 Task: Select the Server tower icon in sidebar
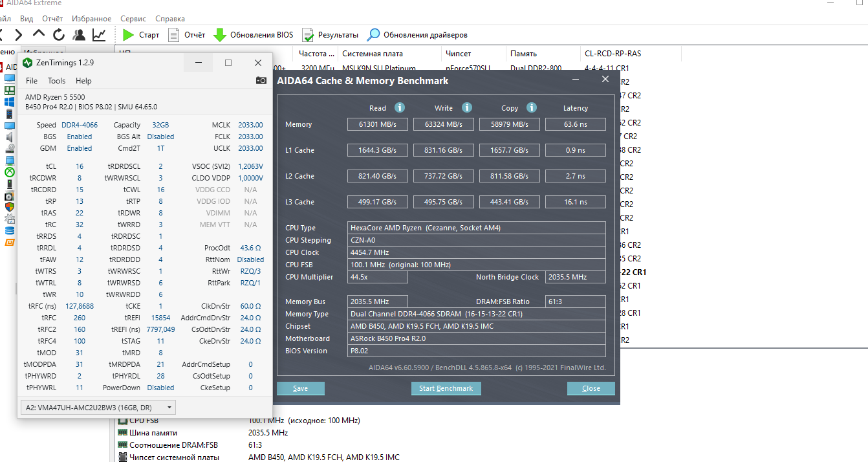(10, 114)
